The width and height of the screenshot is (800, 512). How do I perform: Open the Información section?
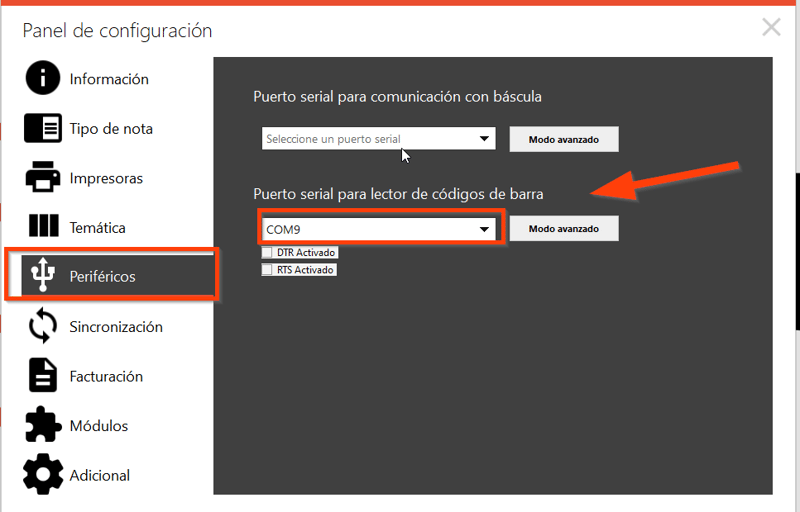pos(109,79)
